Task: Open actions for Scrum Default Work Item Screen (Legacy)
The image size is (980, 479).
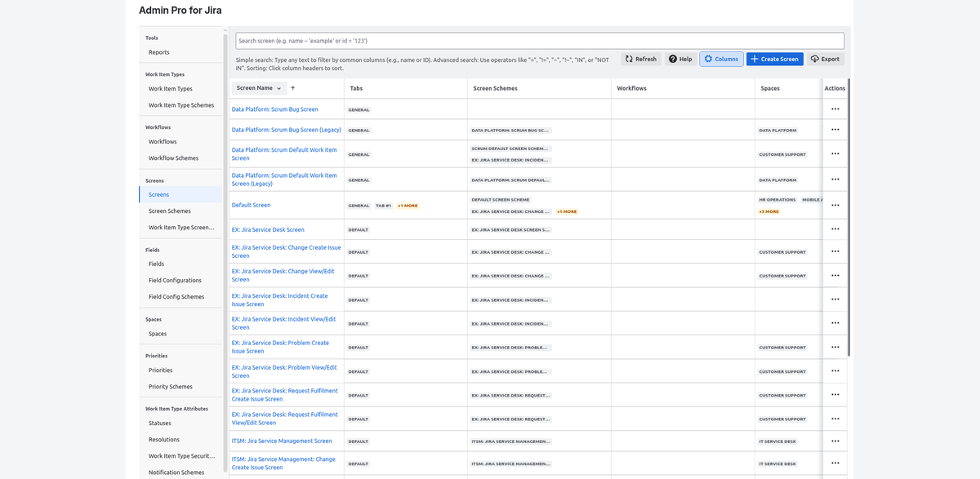Action: tap(835, 179)
